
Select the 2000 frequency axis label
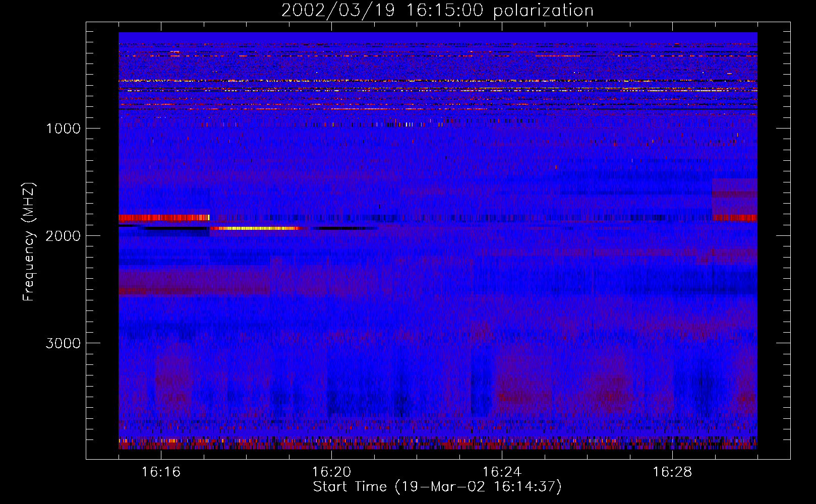pyautogui.click(x=63, y=236)
